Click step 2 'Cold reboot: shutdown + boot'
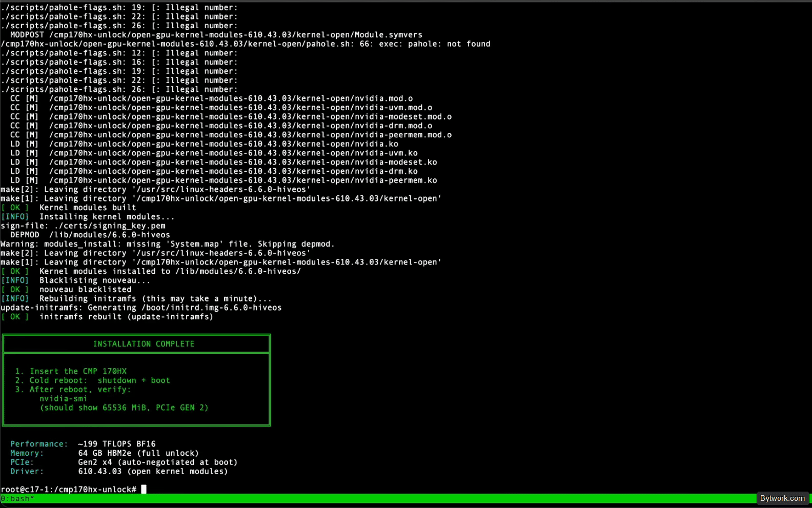812x508 pixels. point(92,380)
